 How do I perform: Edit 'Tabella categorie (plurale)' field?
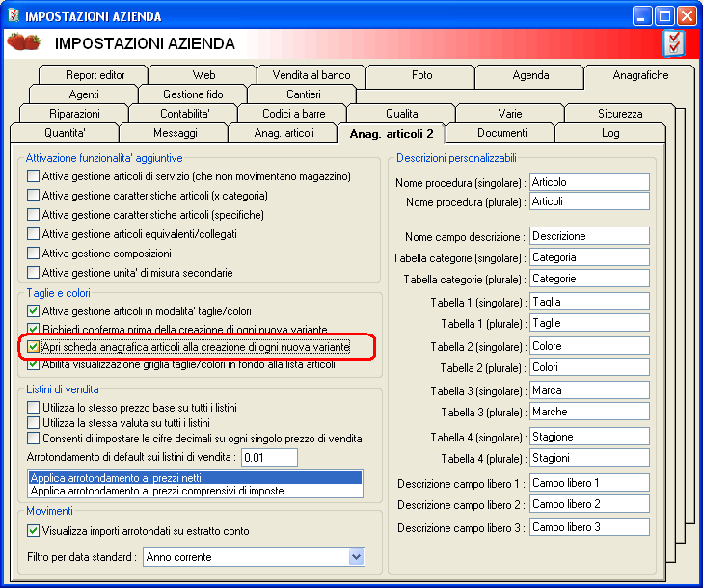(x=589, y=279)
